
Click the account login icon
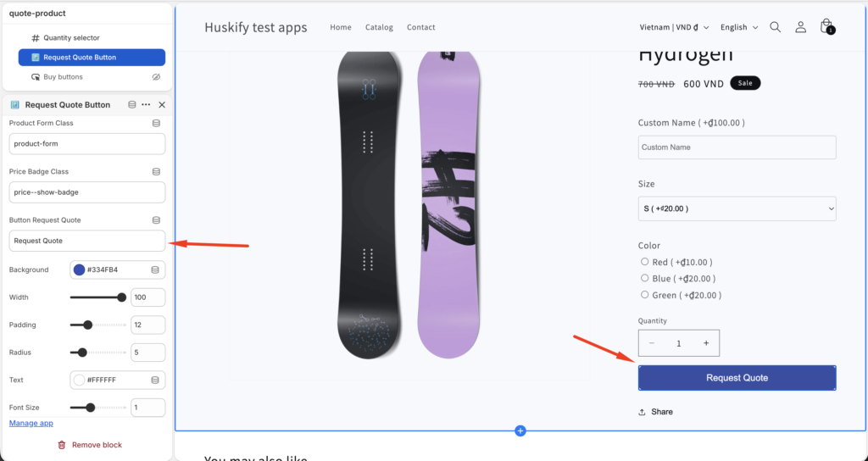point(800,27)
